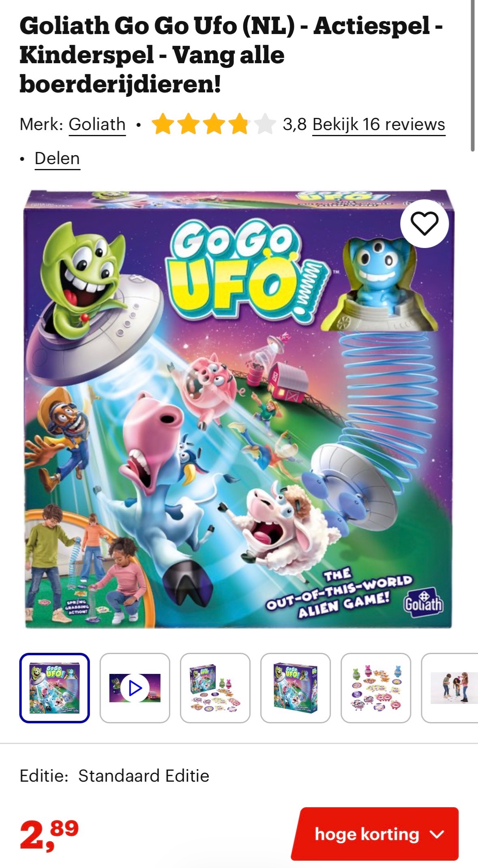Click the star rating icons
This screenshot has width=478, height=868.
coord(214,124)
